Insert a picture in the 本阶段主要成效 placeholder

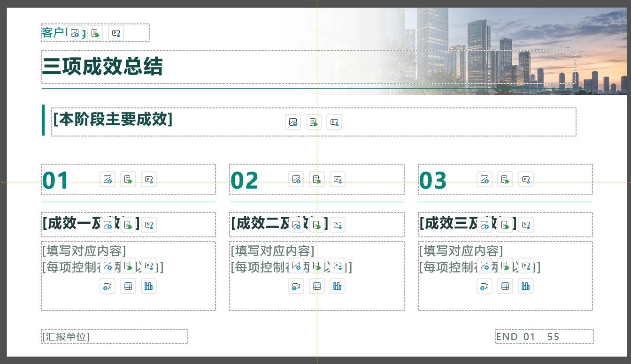click(x=293, y=122)
